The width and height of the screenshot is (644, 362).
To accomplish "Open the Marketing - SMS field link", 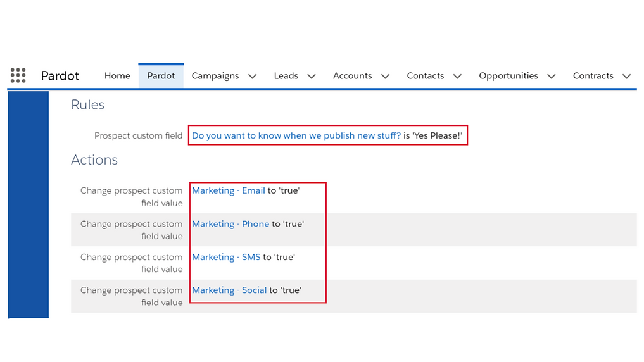I will pyautogui.click(x=226, y=257).
